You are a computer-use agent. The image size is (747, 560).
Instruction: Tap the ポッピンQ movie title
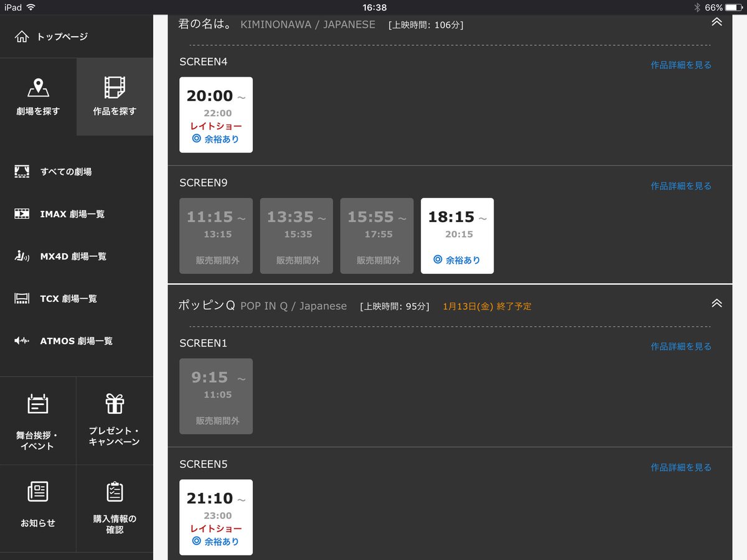[x=207, y=306]
